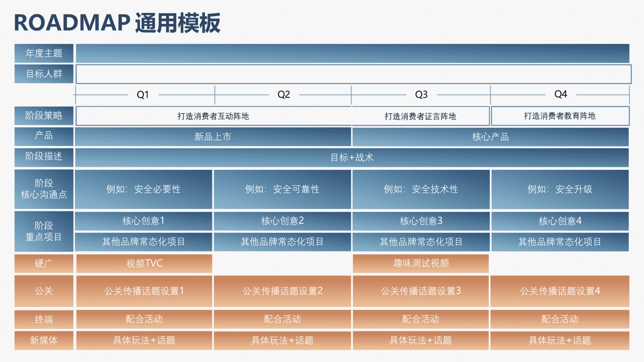Click the 年度主题 row label
Image resolution: width=644 pixels, height=362 pixels.
point(44,53)
